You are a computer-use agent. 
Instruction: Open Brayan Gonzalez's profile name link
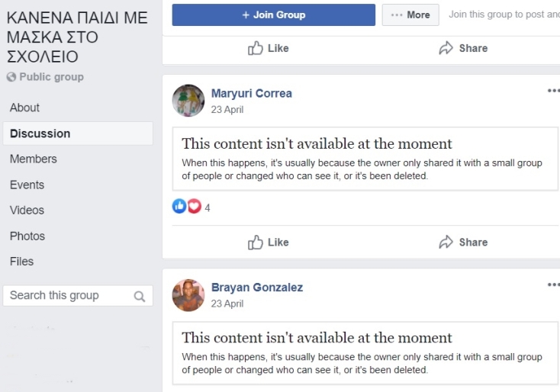click(x=257, y=288)
